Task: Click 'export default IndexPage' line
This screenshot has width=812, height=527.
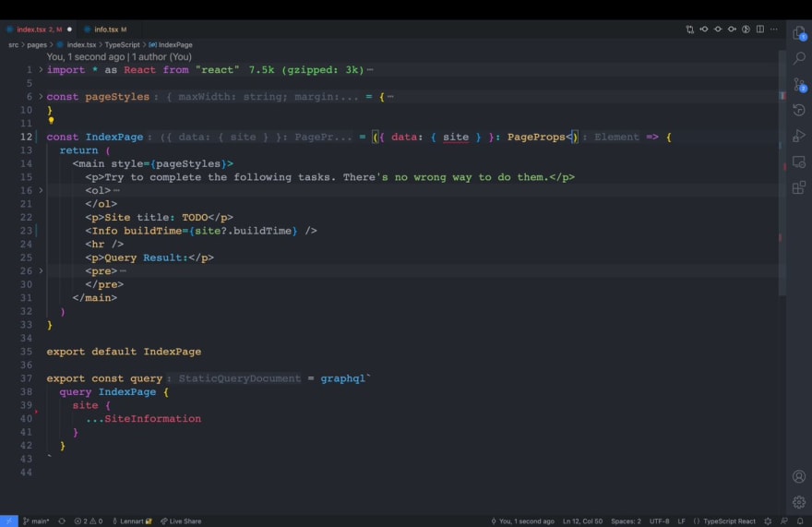Action: click(x=124, y=352)
